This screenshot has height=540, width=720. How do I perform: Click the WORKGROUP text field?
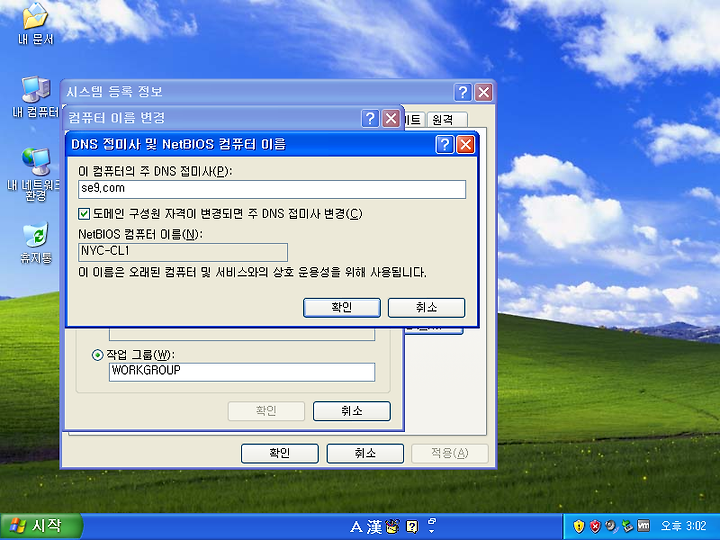coord(242,372)
